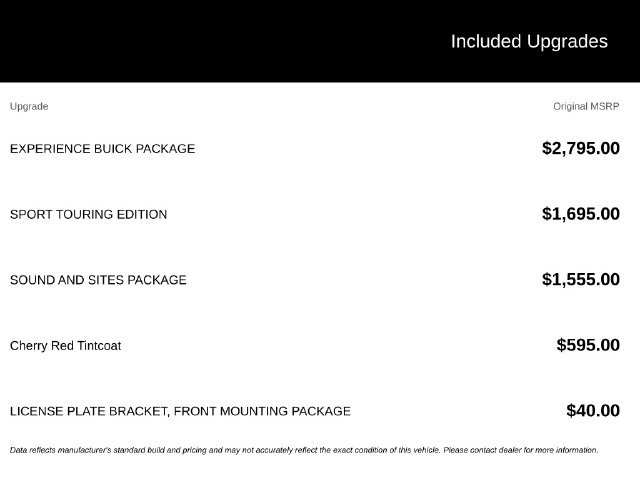Viewport: 640px width, 480px height.
Task: Click the manufacturer data disclaimer text
Action: (x=304, y=450)
